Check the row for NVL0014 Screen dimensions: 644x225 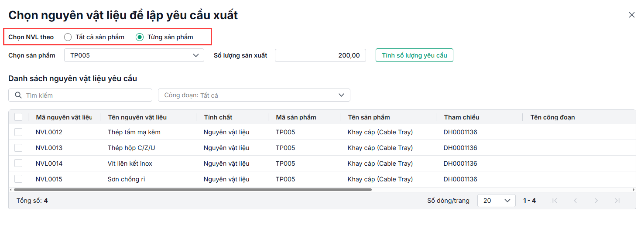point(18,164)
